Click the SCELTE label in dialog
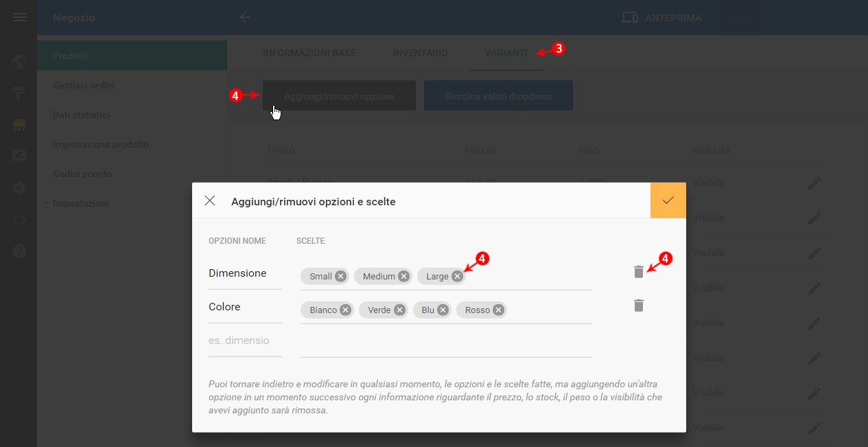 pyautogui.click(x=311, y=241)
